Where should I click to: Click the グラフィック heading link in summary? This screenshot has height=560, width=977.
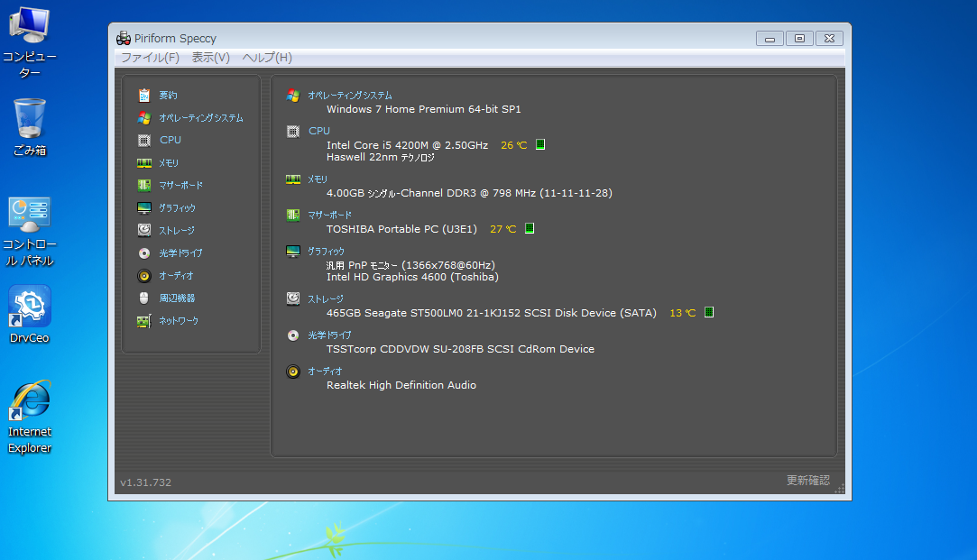tap(326, 251)
